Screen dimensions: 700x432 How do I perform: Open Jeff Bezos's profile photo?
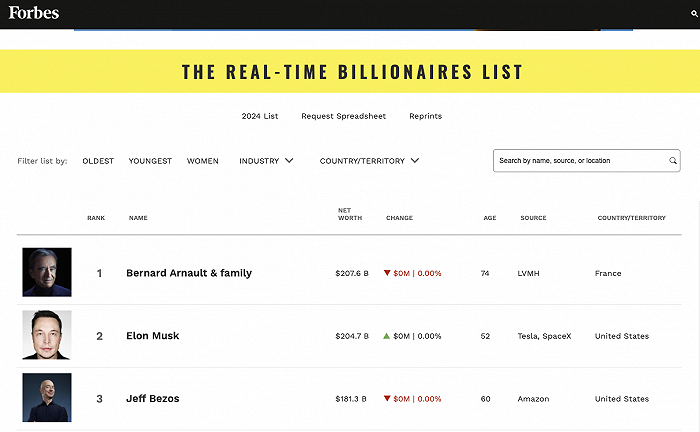tap(47, 397)
